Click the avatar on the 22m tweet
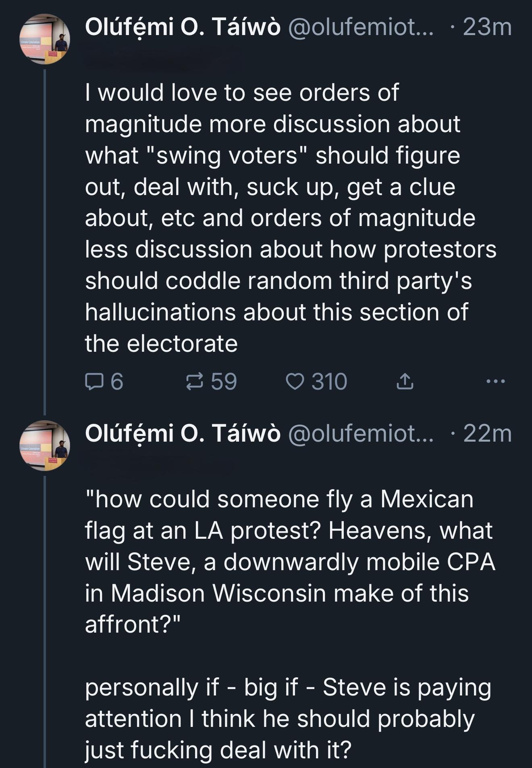The height and width of the screenshot is (768, 532). [x=45, y=445]
